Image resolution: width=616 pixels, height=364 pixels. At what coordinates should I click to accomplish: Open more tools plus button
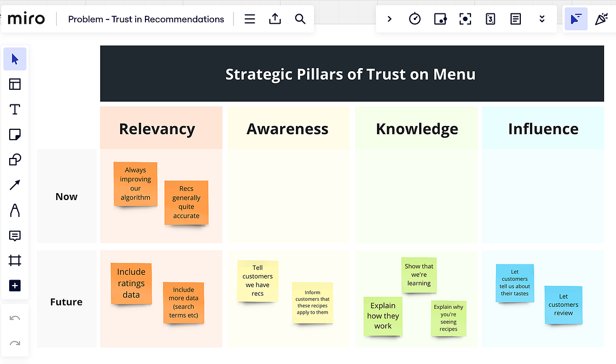coord(15,286)
